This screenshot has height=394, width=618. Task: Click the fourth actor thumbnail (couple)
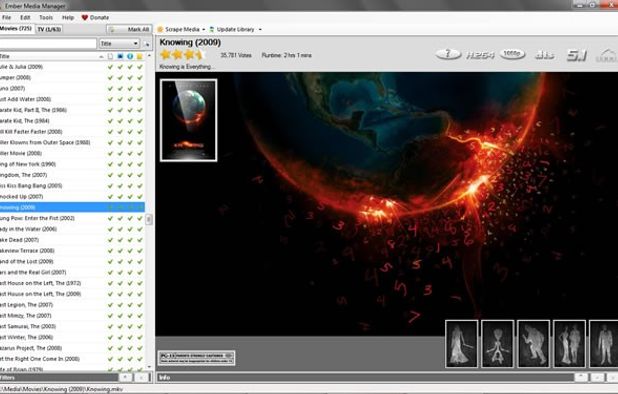569,344
